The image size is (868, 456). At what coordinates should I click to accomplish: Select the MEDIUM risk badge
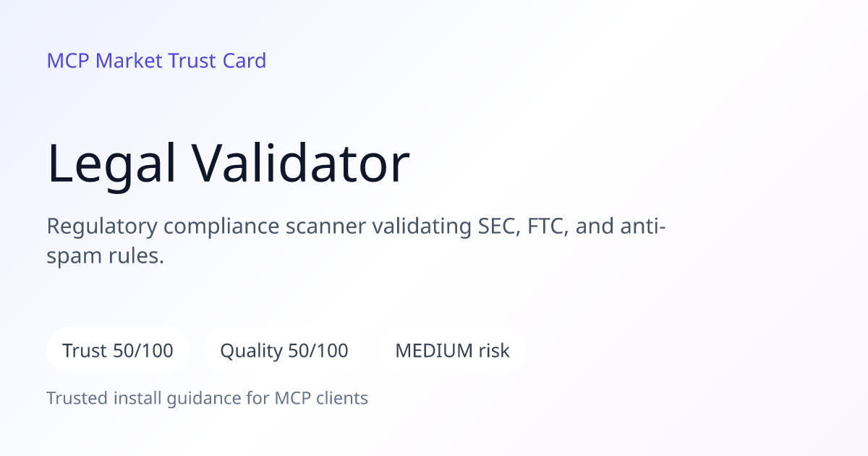pos(452,351)
